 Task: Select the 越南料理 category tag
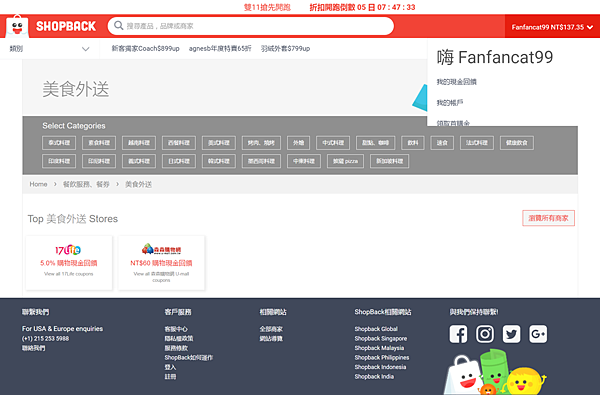pos(139,143)
